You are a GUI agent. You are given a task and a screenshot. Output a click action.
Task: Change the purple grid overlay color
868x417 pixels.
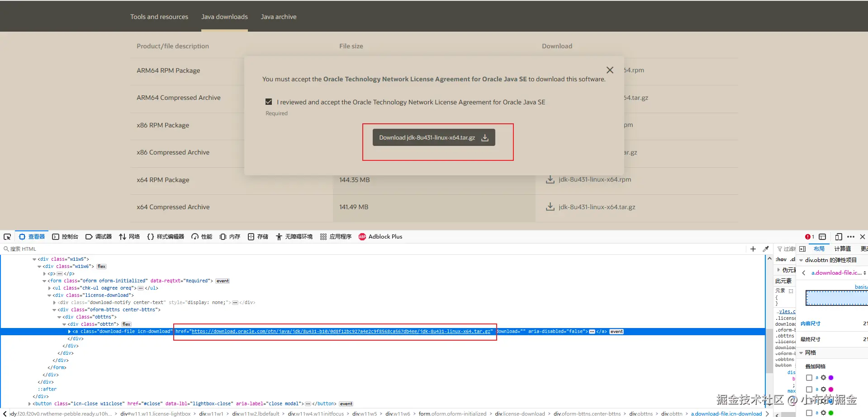831,378
